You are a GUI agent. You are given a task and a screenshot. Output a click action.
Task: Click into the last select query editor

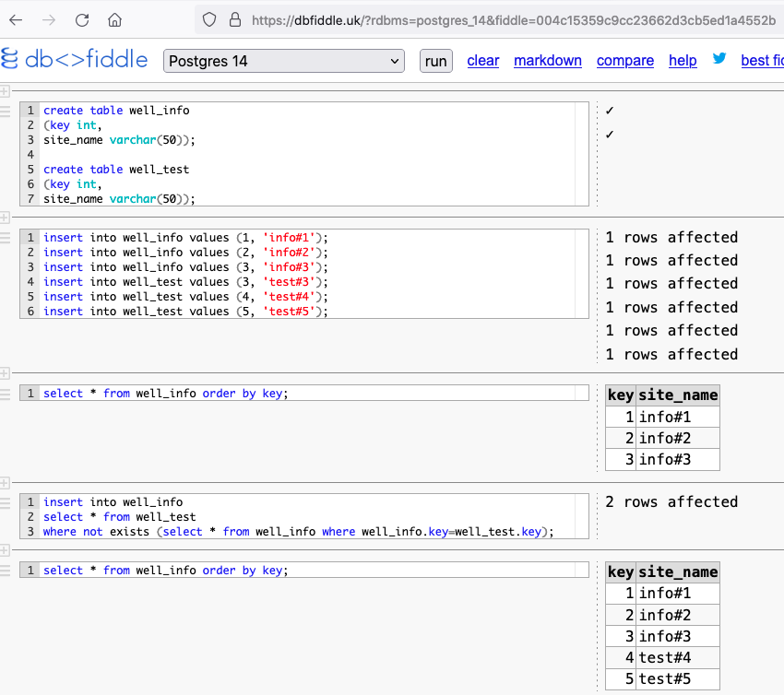(x=304, y=570)
